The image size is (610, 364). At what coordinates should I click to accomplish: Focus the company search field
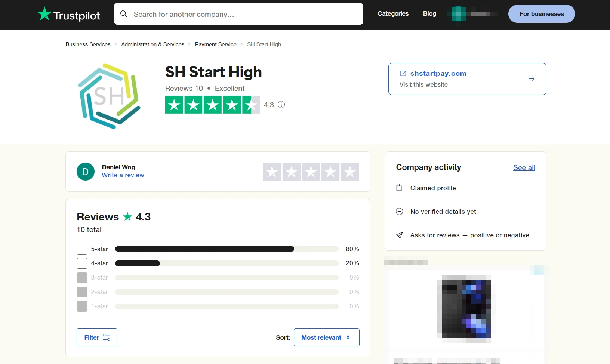point(243,14)
